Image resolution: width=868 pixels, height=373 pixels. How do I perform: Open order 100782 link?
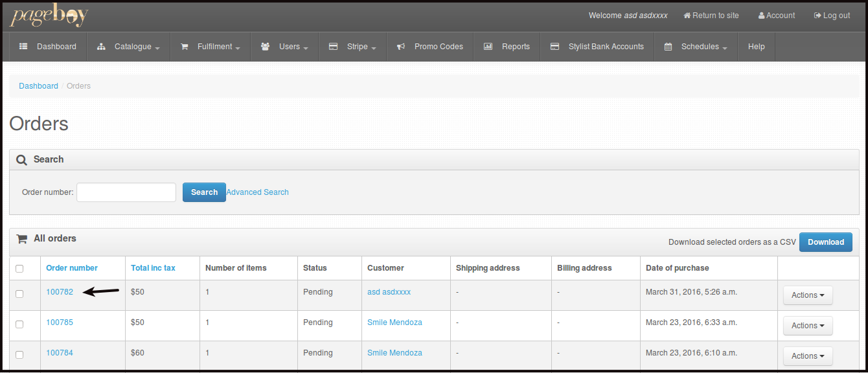[60, 292]
